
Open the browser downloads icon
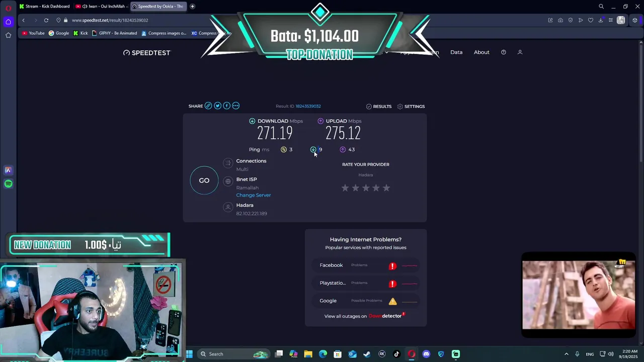[601, 20]
